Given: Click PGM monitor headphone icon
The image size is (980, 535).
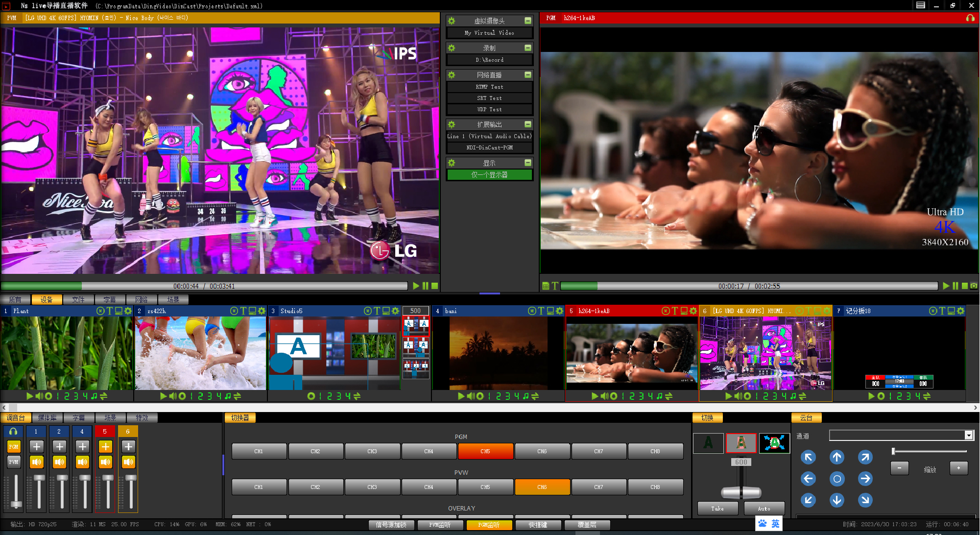Looking at the screenshot, I should 970,18.
